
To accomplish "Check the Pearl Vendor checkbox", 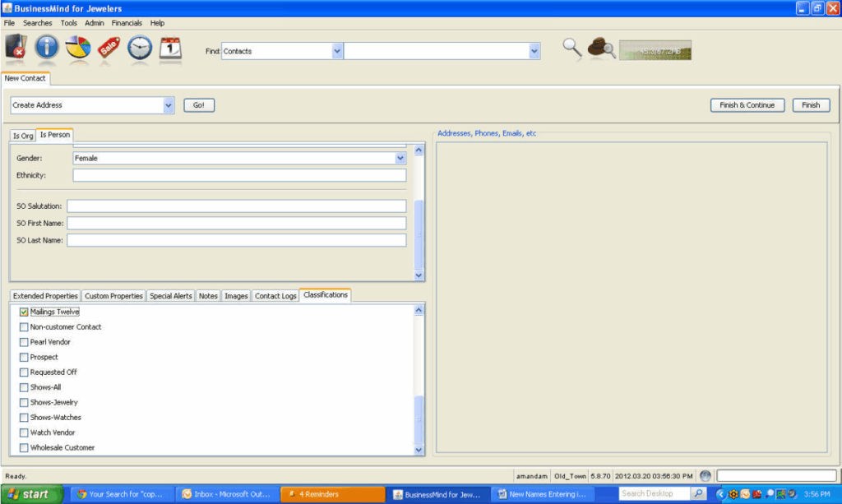I will pos(24,342).
